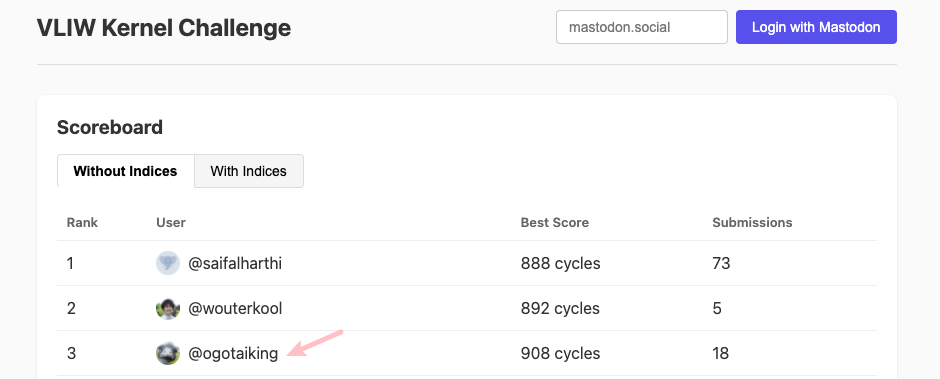Viewport: 940px width, 379px height.
Task: Click the Rank column header
Action: click(82, 222)
